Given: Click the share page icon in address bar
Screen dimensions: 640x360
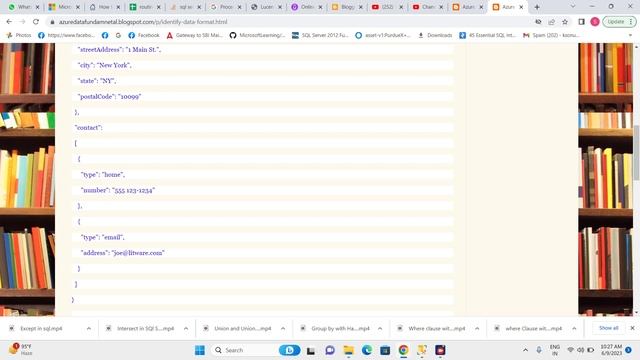Looking at the screenshot, I should tap(551, 22).
